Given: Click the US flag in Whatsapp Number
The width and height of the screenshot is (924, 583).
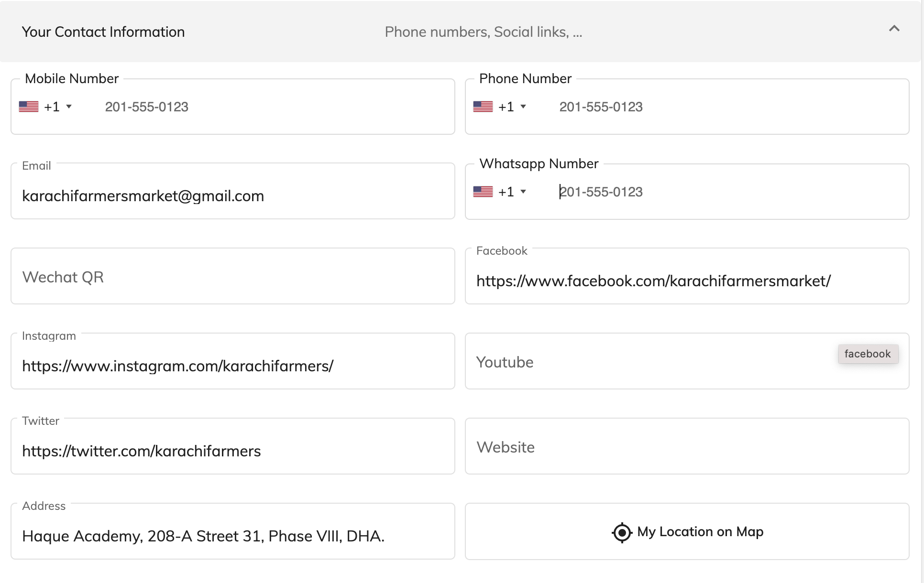Looking at the screenshot, I should pos(483,192).
